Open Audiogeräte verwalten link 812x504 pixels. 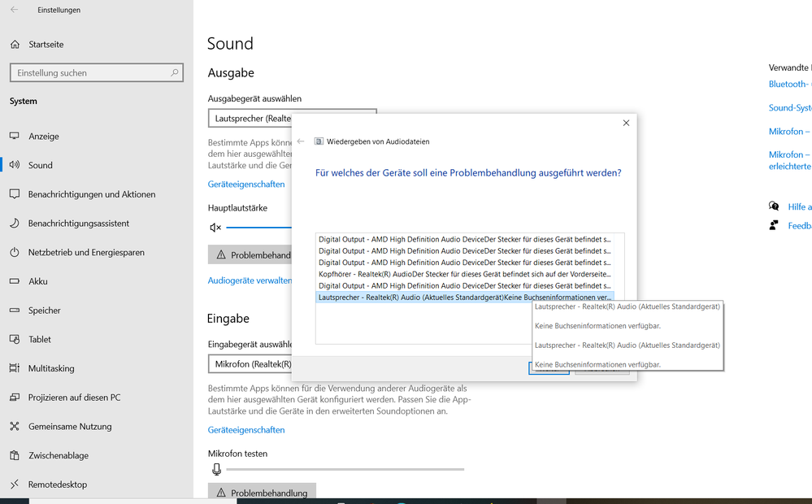pos(250,280)
